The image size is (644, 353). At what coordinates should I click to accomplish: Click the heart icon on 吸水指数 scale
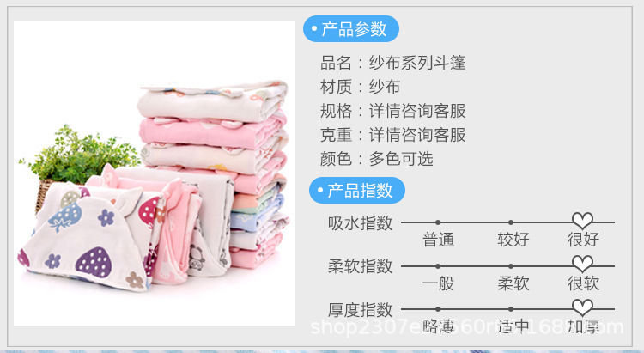click(583, 221)
